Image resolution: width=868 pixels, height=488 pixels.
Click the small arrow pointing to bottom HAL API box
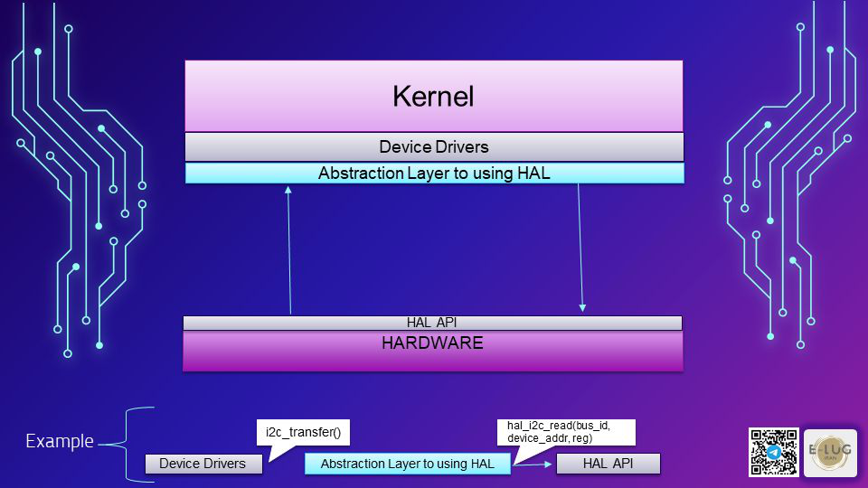pyautogui.click(x=535, y=464)
